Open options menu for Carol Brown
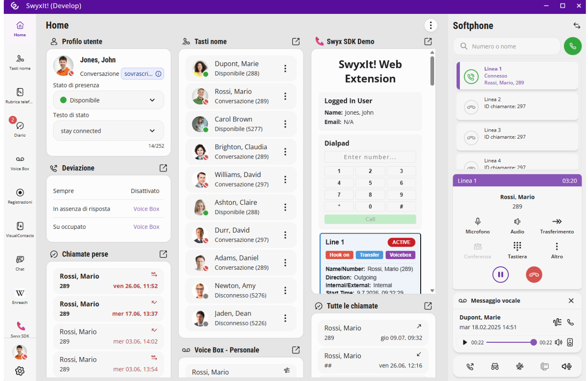Screen dimensions: 588x381 click(x=285, y=124)
